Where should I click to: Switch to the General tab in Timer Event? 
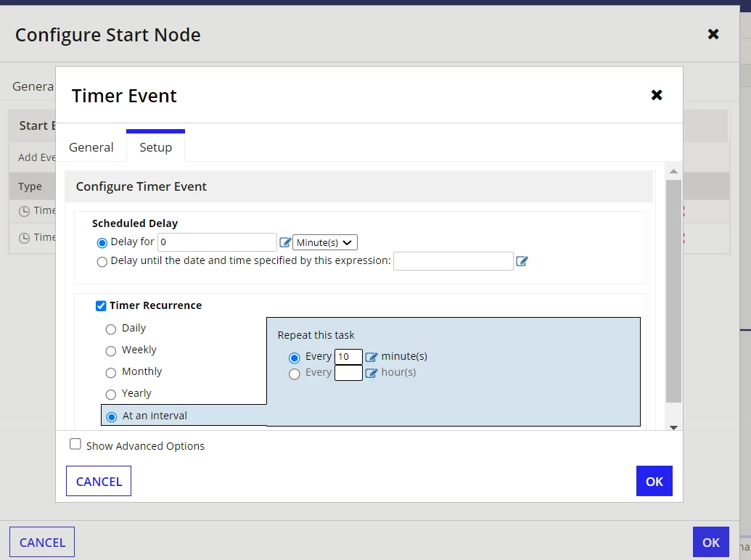(x=91, y=147)
